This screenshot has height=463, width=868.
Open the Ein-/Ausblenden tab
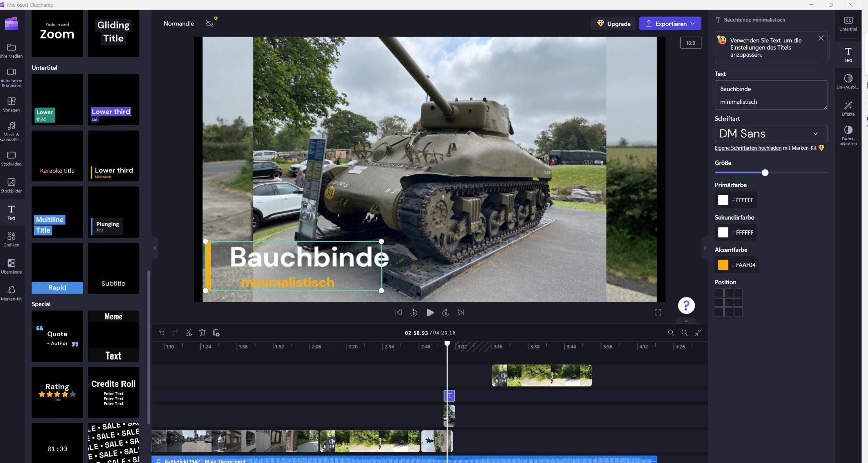848,82
